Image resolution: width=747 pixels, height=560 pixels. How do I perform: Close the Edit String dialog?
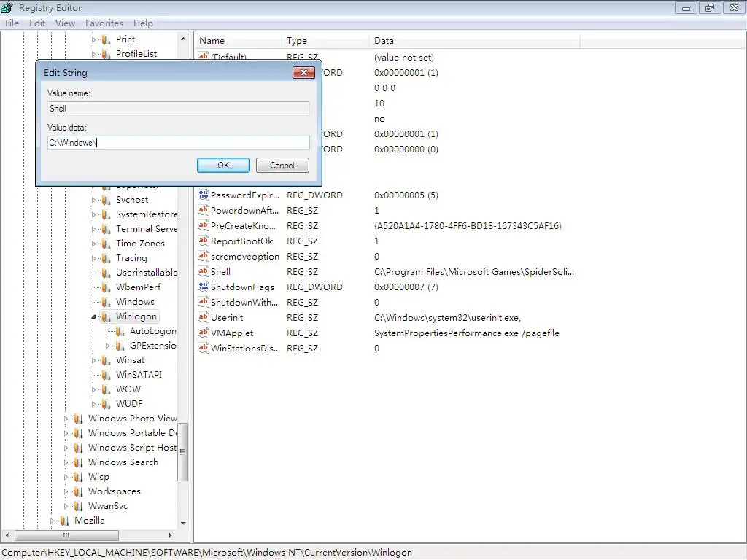[303, 72]
